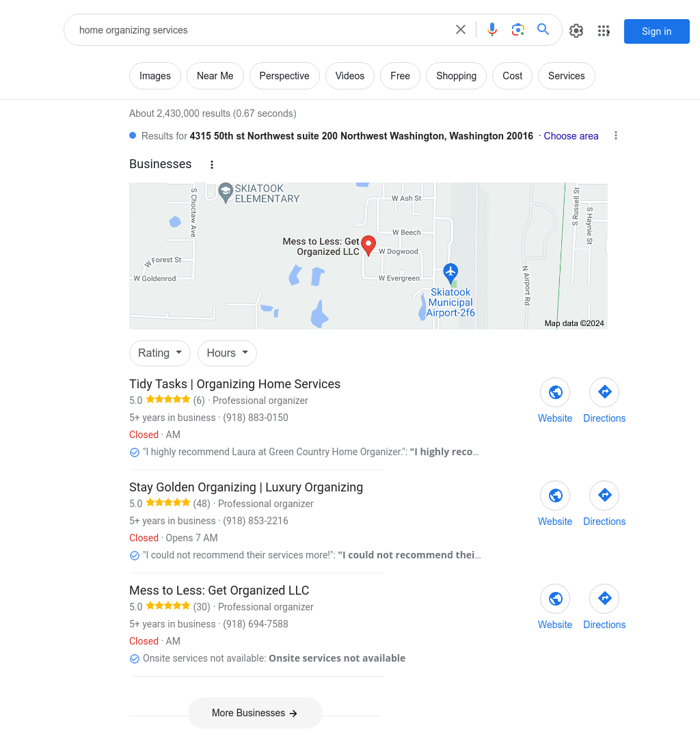
Task: Open the More Businesses button
Action: coord(255,713)
